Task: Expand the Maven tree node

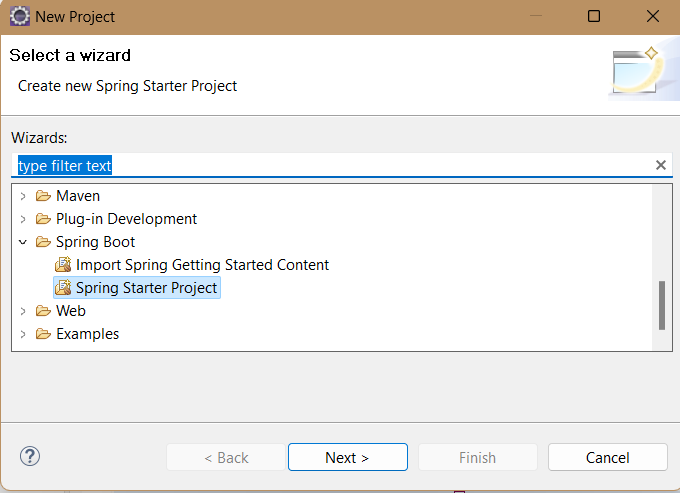Action: pyautogui.click(x=23, y=196)
